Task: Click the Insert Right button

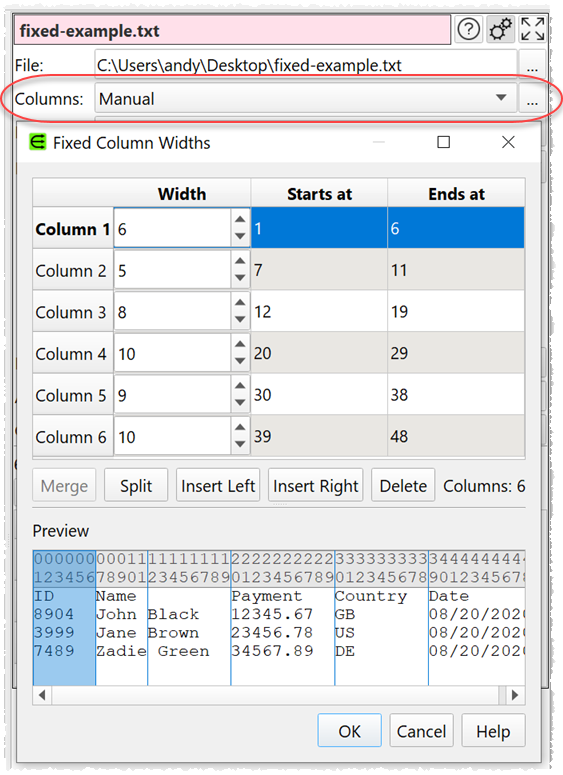Action: (315, 485)
